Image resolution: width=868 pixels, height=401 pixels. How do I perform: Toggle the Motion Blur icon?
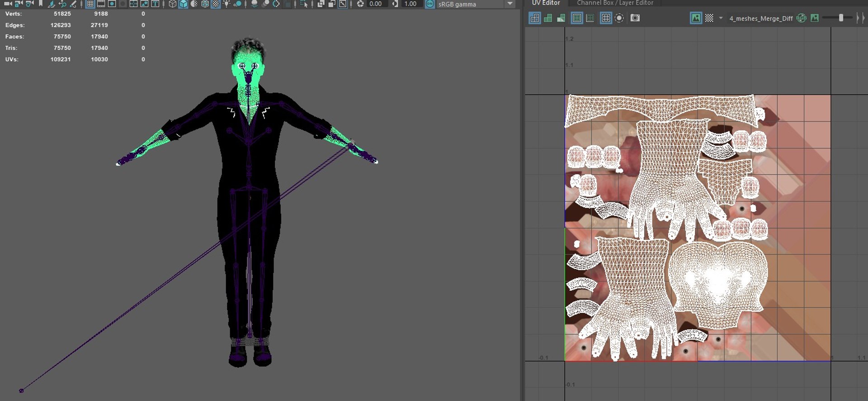click(x=265, y=4)
